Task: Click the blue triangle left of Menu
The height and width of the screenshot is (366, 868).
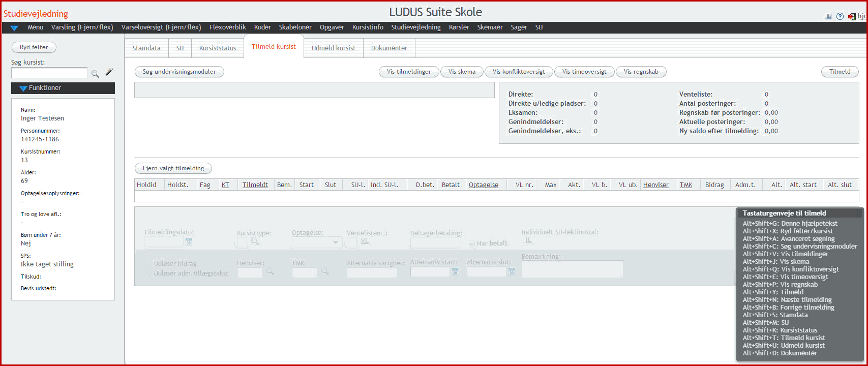Action: point(14,28)
